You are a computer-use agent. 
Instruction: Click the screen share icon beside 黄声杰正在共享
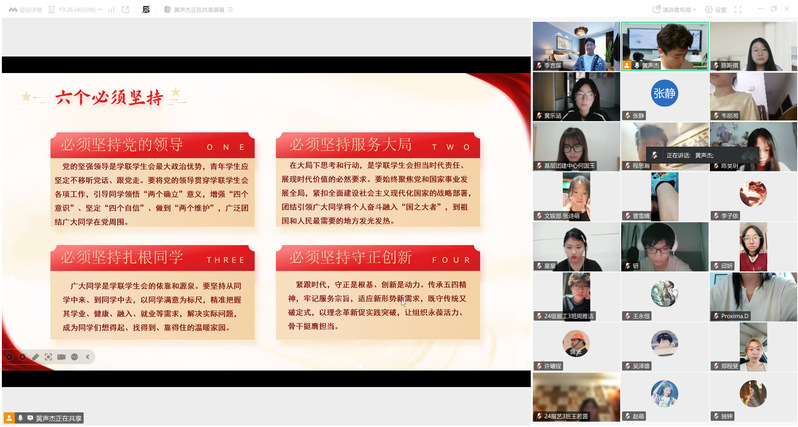click(x=30, y=416)
